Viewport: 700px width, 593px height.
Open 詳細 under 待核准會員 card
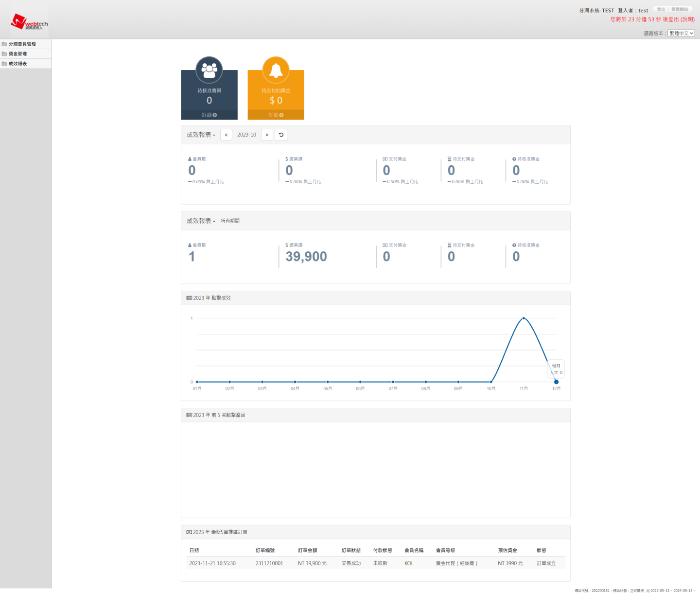point(209,115)
